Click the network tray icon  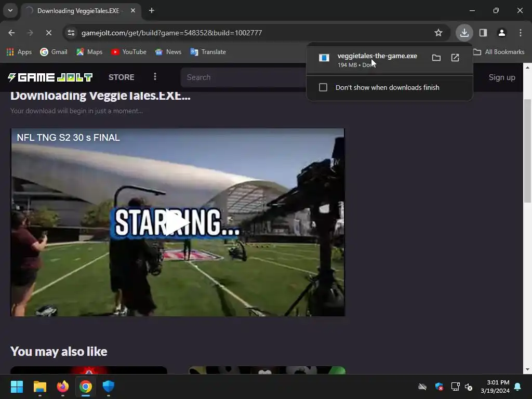tap(455, 387)
